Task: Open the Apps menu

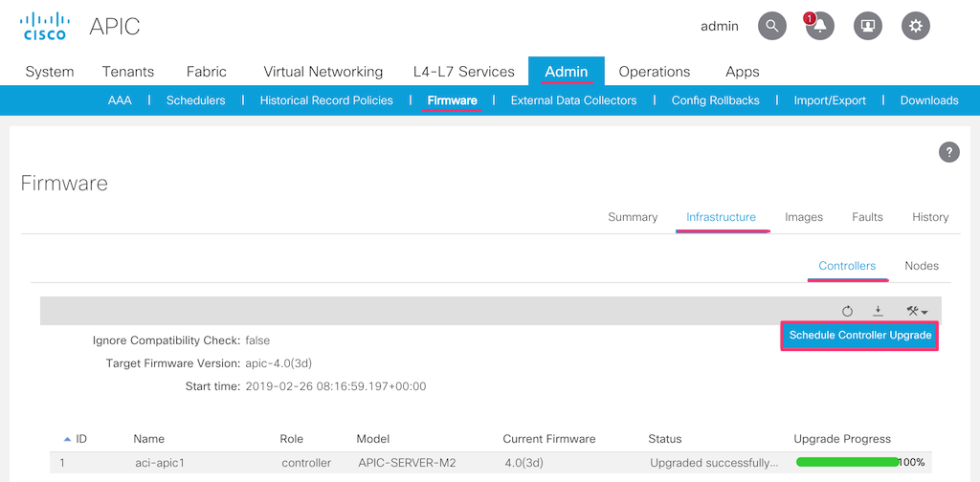Action: point(743,72)
